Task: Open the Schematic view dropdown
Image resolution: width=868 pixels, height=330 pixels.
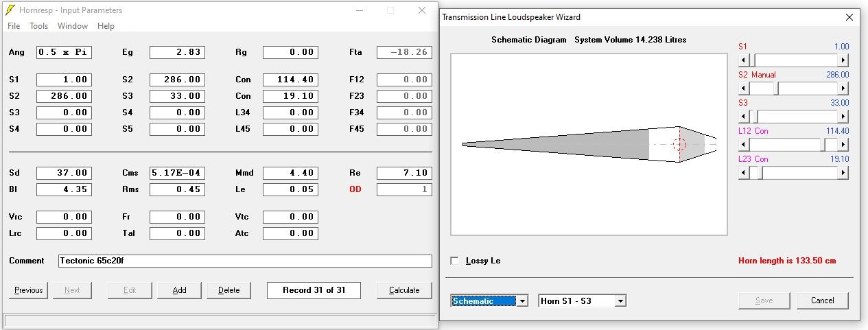Action: [x=522, y=300]
